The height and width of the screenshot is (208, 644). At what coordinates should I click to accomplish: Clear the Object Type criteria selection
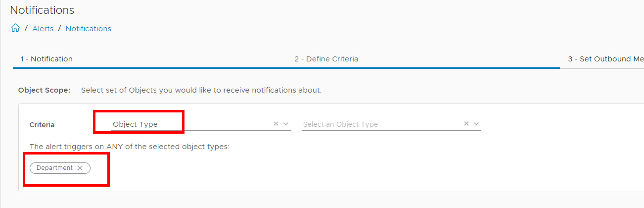click(276, 124)
